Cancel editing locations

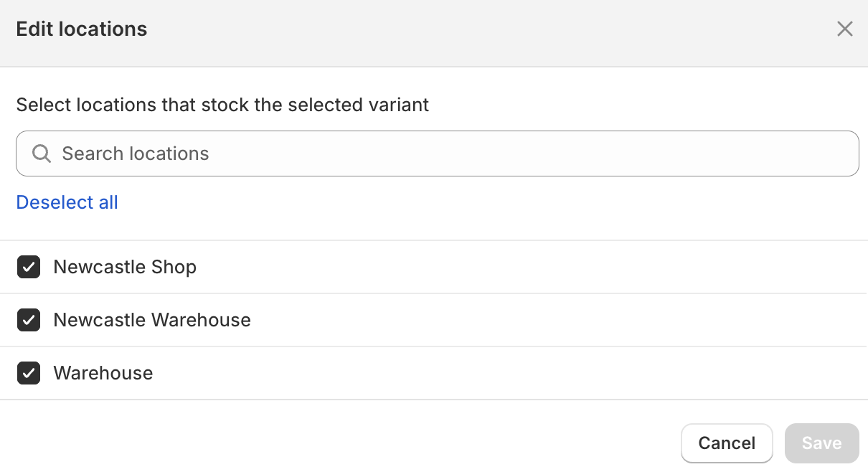click(x=727, y=443)
